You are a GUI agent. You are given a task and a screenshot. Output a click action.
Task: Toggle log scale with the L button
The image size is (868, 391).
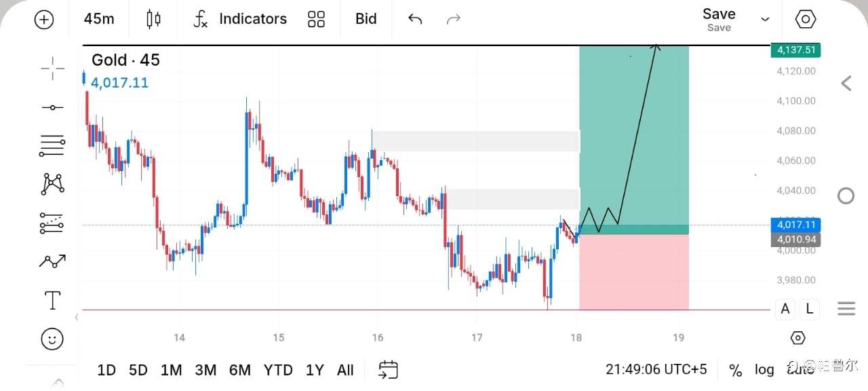(810, 309)
